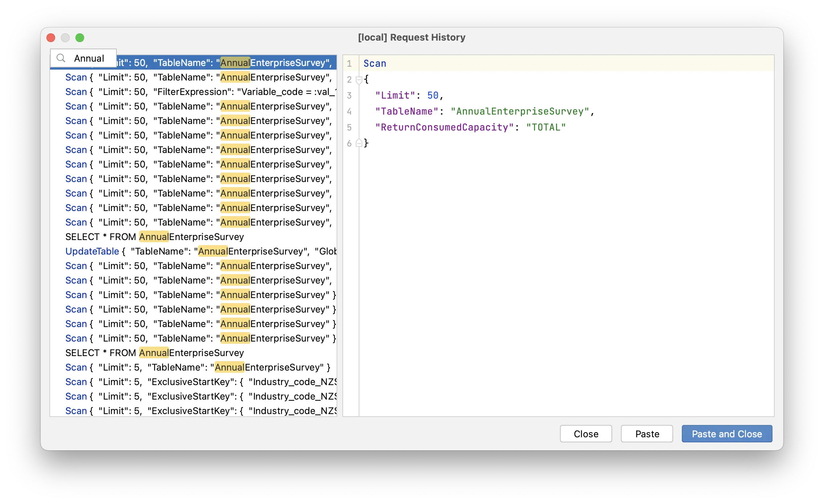This screenshot has height=504, width=824.
Task: Select the Scan Limit 5 TableName AnnualEnterpriseSurvey row
Action: point(193,367)
